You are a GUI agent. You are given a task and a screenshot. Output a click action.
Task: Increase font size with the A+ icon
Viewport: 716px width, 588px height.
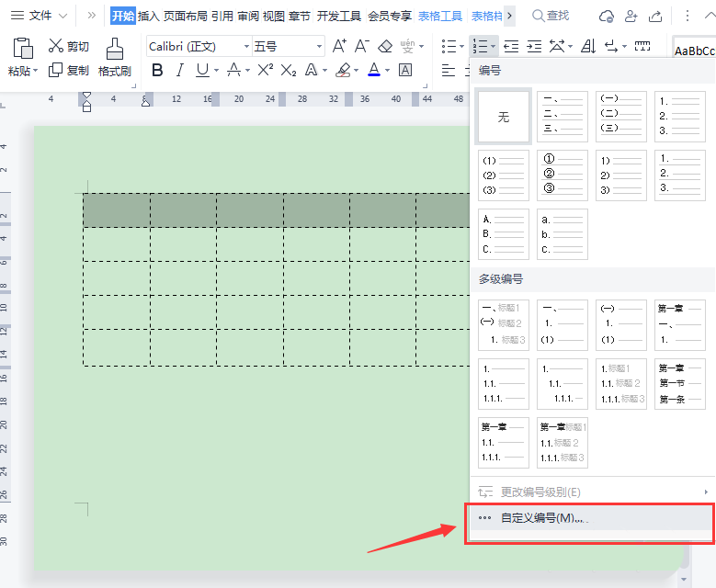(339, 46)
